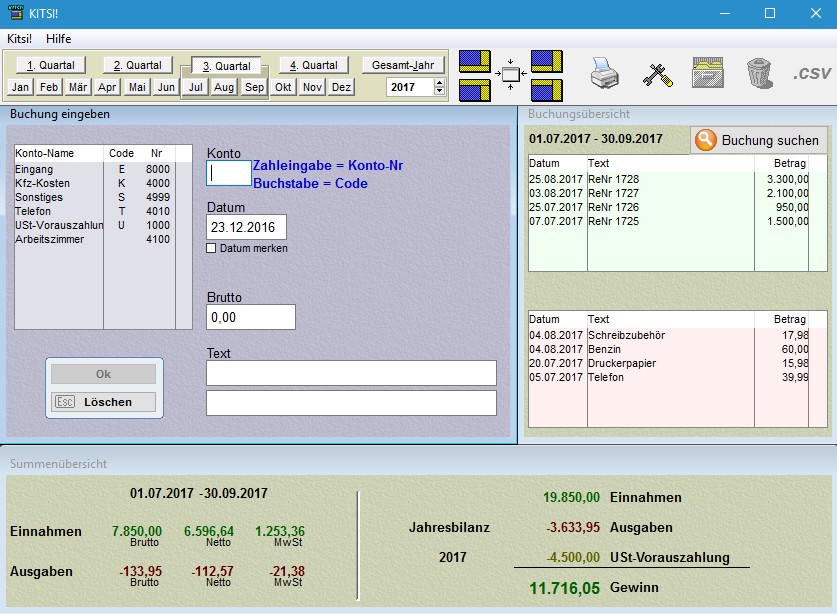Viewport: 837px width, 614px height.
Task: Decrease the year with the down arrow
Action: click(x=439, y=92)
